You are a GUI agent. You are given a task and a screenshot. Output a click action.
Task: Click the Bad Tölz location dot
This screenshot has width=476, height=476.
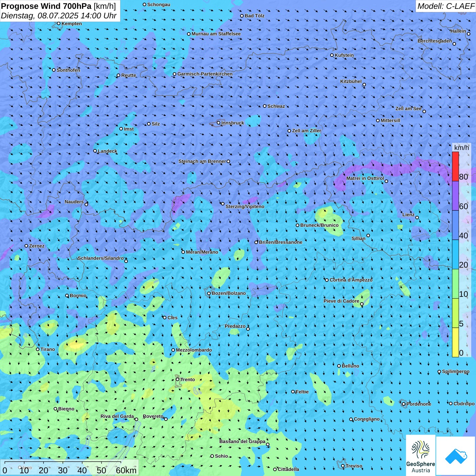pyautogui.click(x=242, y=16)
